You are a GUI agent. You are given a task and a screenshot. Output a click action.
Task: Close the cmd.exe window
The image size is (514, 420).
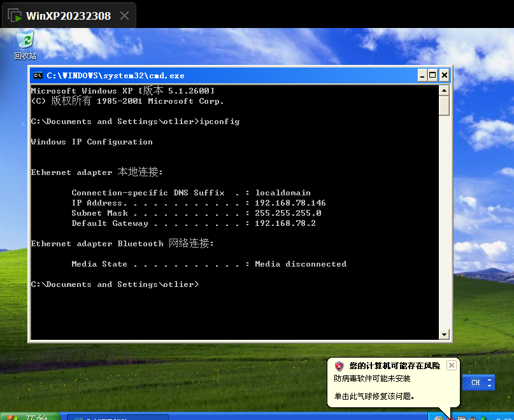coord(444,76)
